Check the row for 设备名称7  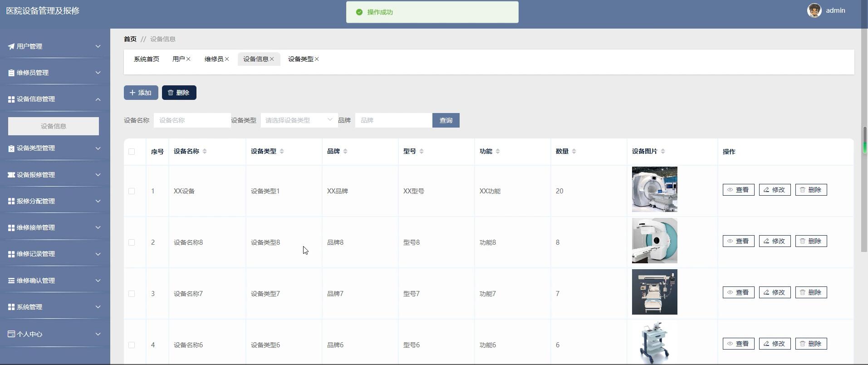(132, 294)
